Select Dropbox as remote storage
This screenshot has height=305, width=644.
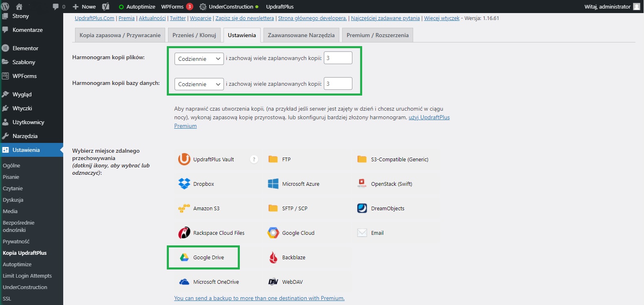(x=196, y=184)
